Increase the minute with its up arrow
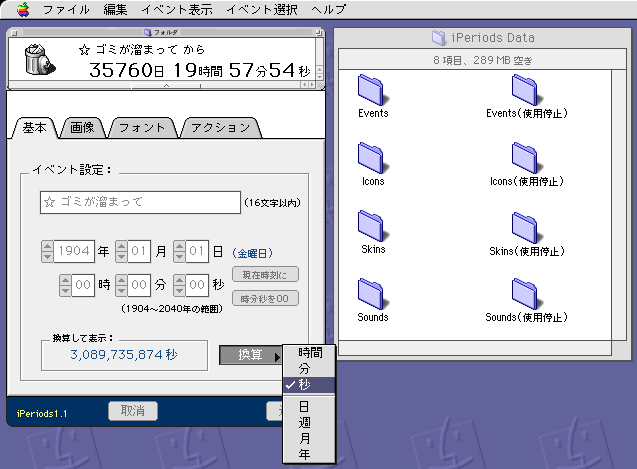 pos(121,280)
